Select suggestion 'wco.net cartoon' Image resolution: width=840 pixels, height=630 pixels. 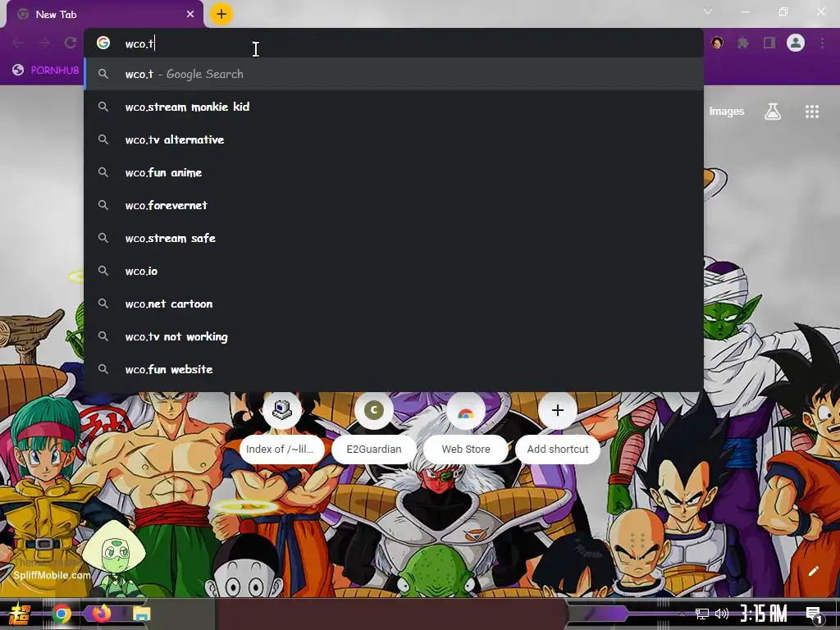pyautogui.click(x=393, y=304)
